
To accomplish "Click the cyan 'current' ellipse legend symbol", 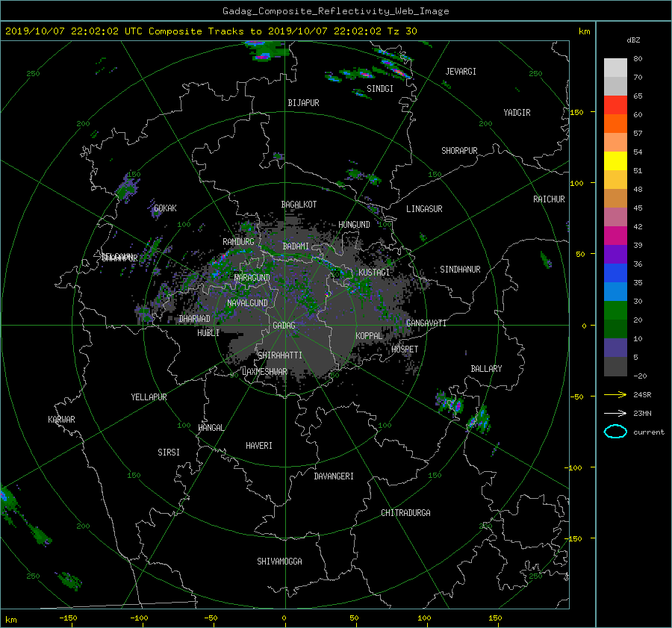I will point(615,432).
